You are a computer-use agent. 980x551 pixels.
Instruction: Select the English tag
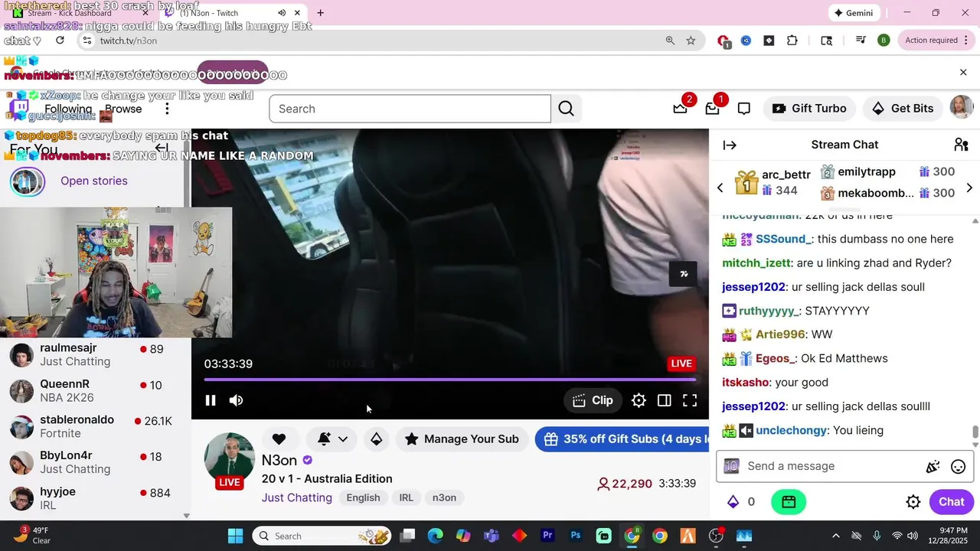[363, 497]
